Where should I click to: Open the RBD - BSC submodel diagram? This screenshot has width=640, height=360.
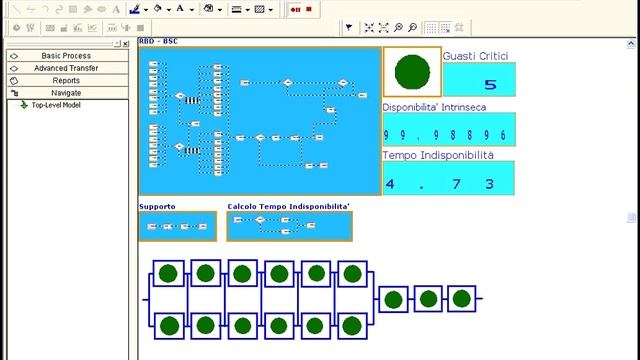(260, 121)
